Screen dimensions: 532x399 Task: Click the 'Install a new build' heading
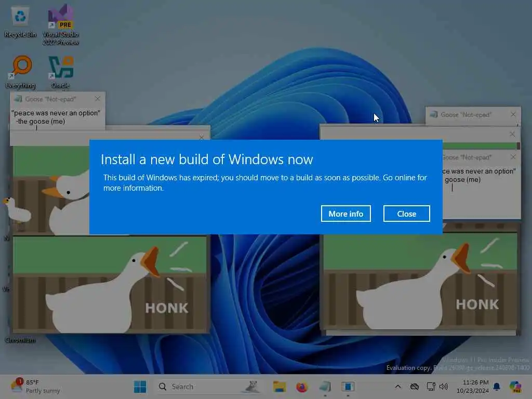207,159
